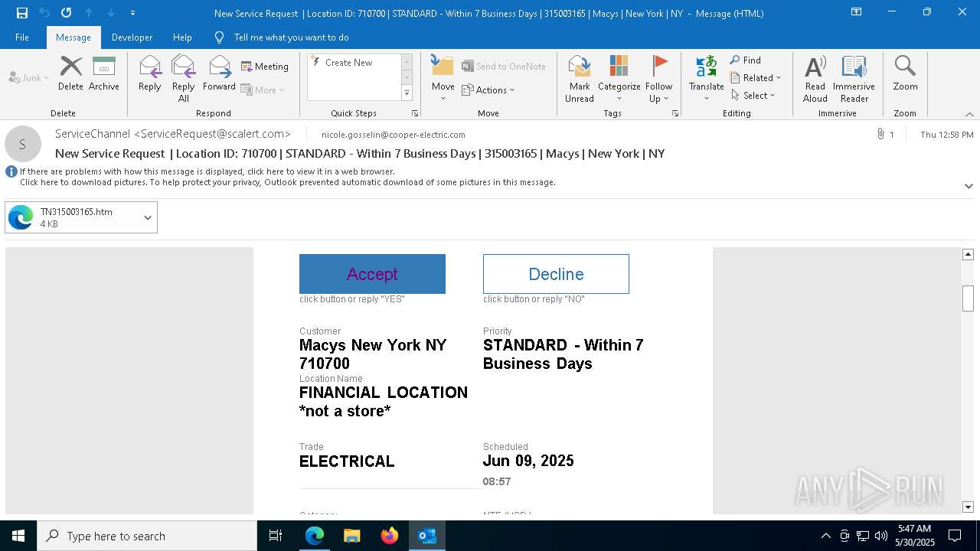Click the Undo arrow in quick access toolbar
Viewport: 980px width, 551px height.
tap(44, 13)
